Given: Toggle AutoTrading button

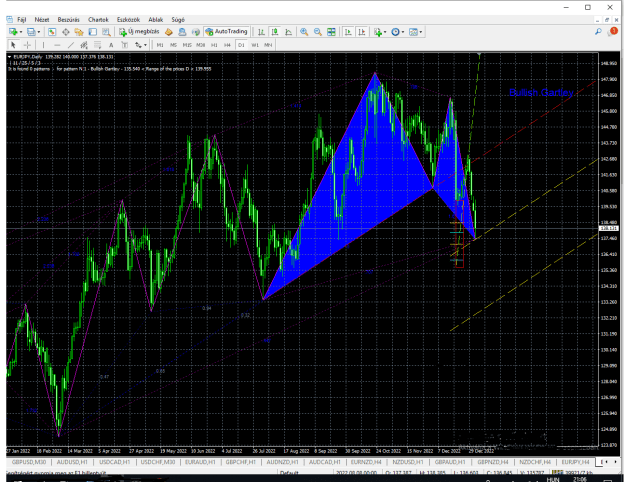Looking at the screenshot, I should point(226,31).
